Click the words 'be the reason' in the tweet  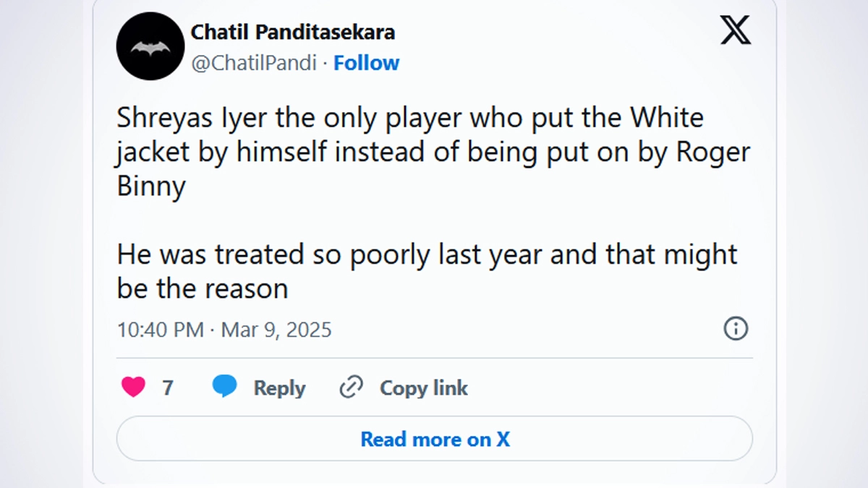[203, 289]
